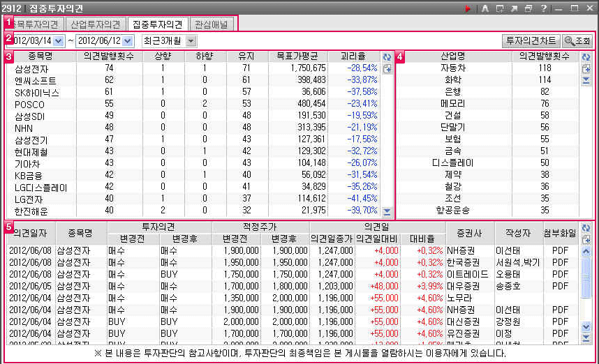This screenshot has width=599, height=364.
Task: Select LG전자 row
Action: click(x=193, y=199)
